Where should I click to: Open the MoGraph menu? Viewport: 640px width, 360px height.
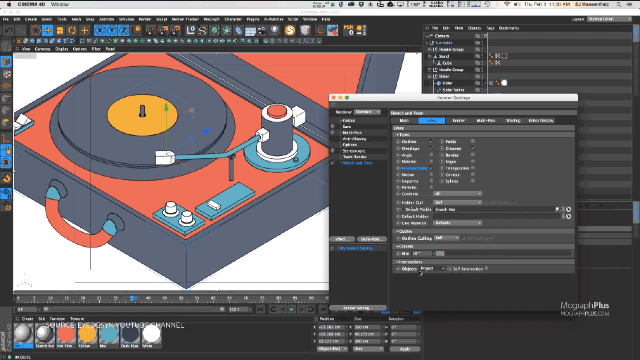coord(211,19)
